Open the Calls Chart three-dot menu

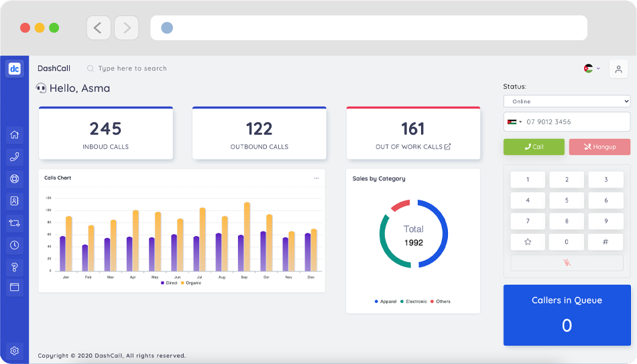click(x=316, y=178)
